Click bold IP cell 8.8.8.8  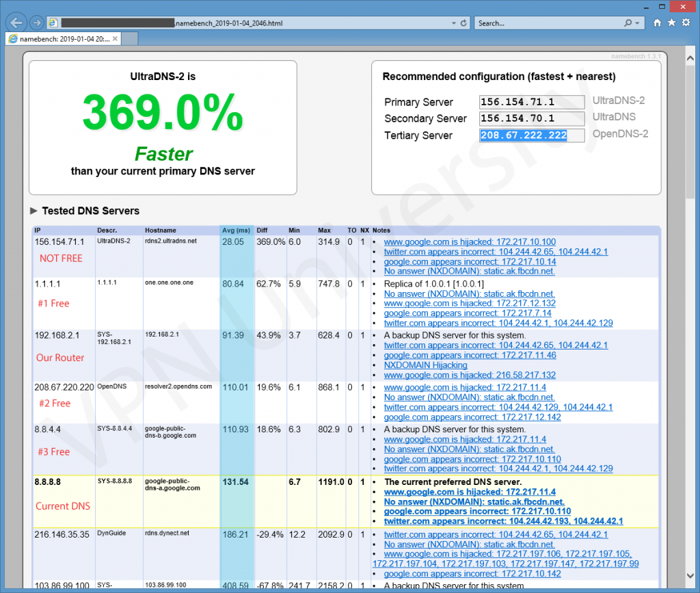(47, 482)
